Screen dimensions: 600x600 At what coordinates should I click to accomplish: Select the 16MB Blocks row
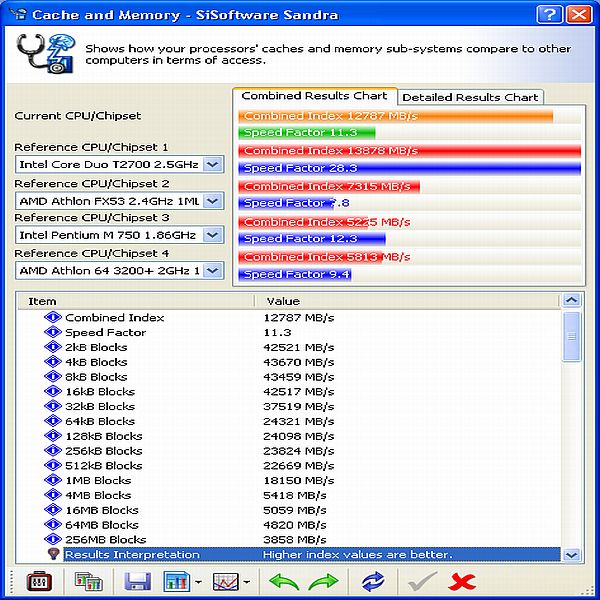(289, 510)
